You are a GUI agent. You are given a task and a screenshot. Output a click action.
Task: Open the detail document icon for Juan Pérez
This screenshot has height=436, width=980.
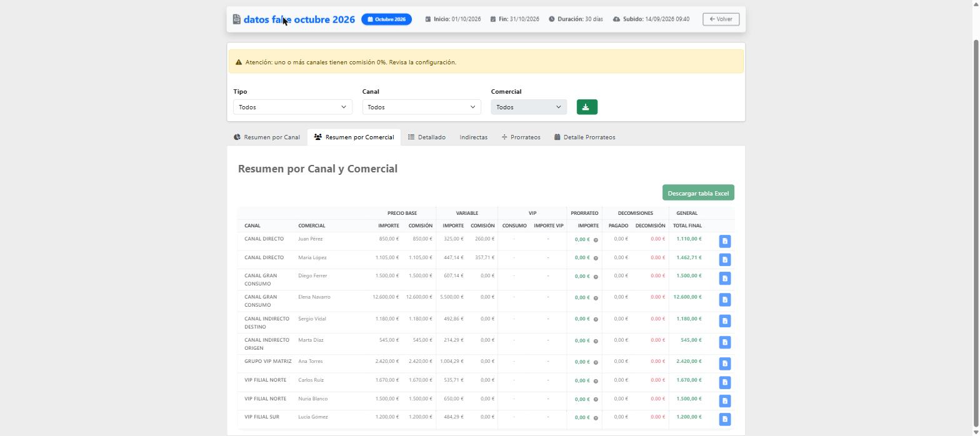724,241
